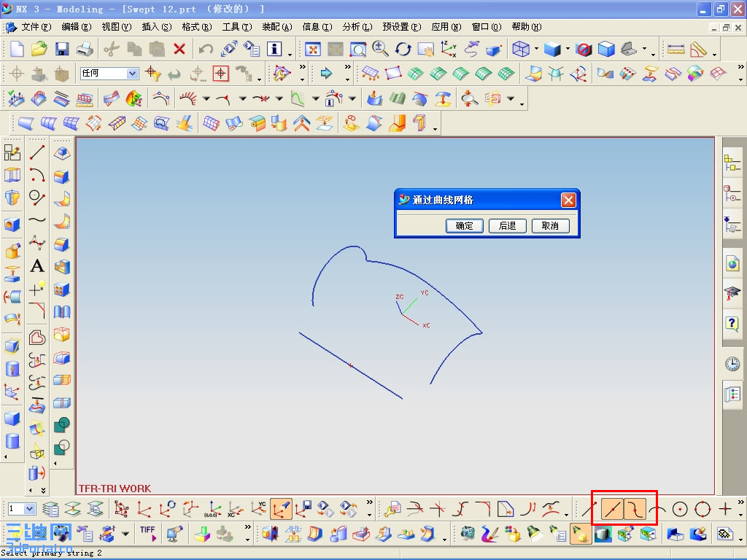Image resolution: width=747 pixels, height=560 pixels.
Task: Expand dropdown arrow beside TIFF toolbar group
Action: click(x=125, y=534)
